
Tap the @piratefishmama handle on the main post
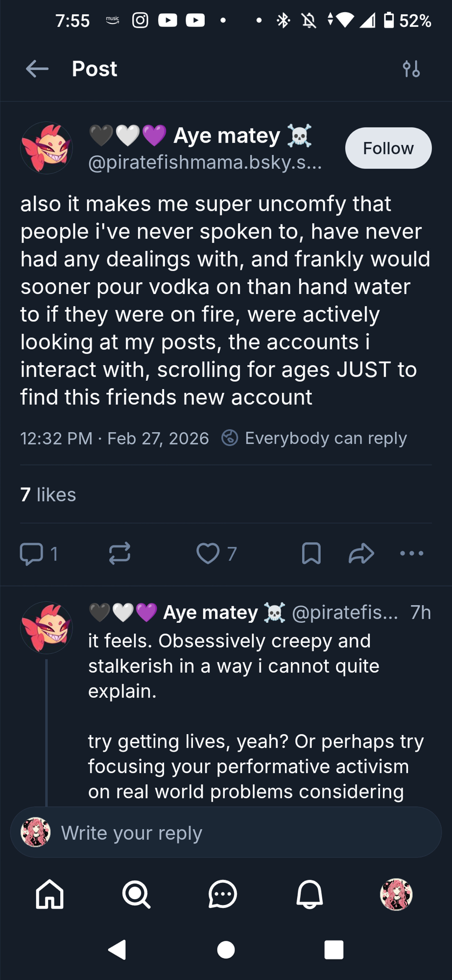205,162
